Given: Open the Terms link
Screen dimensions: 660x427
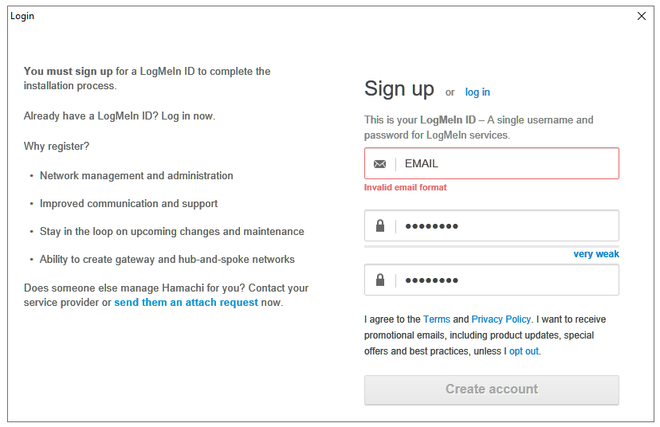Looking at the screenshot, I should (x=436, y=319).
